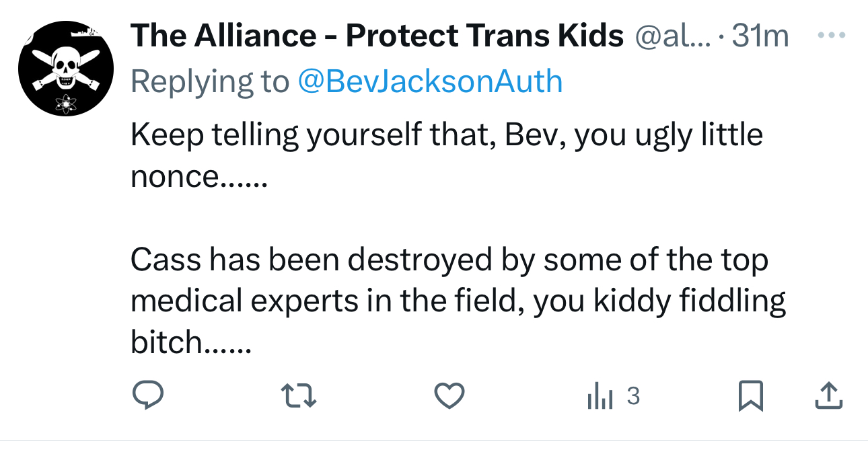This screenshot has height=458, width=868.
Task: Click the view count number 3
Action: [632, 396]
